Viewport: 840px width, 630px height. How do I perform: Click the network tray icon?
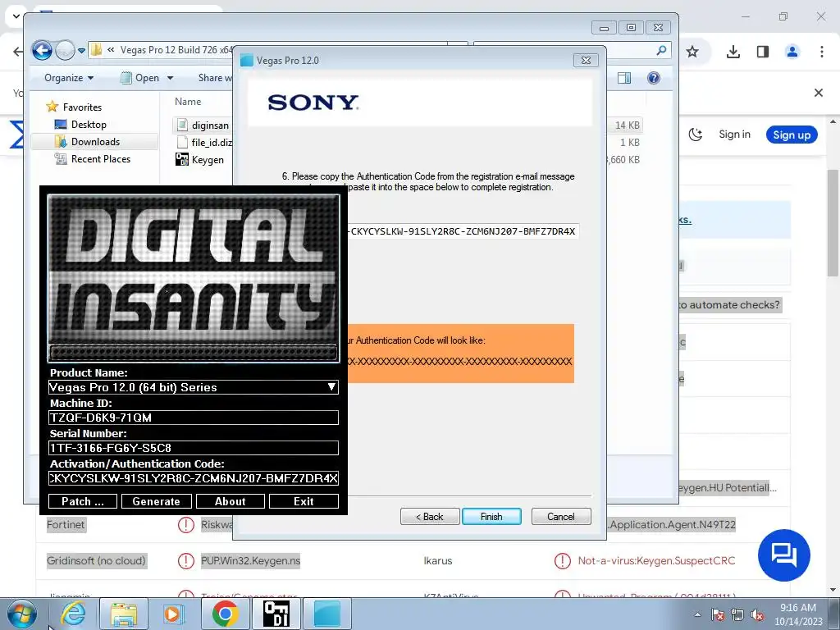click(x=737, y=614)
